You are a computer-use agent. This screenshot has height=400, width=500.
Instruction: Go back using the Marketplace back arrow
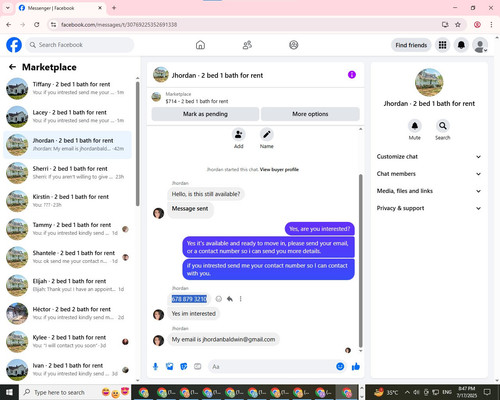tap(12, 67)
